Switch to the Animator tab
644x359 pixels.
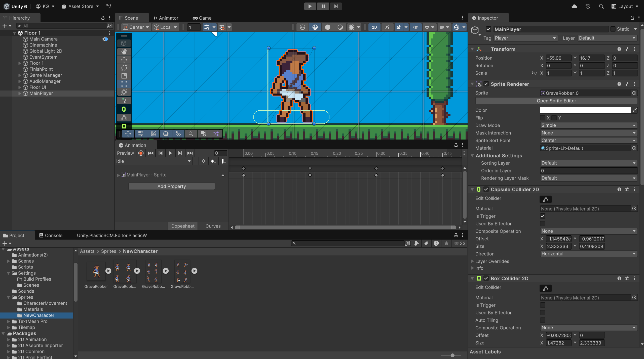click(x=166, y=18)
